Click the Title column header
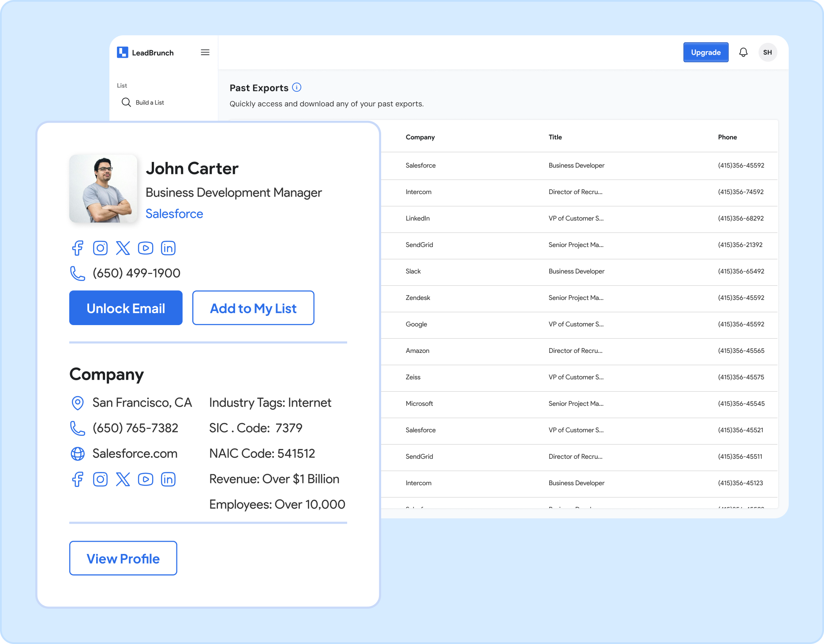 click(x=555, y=137)
